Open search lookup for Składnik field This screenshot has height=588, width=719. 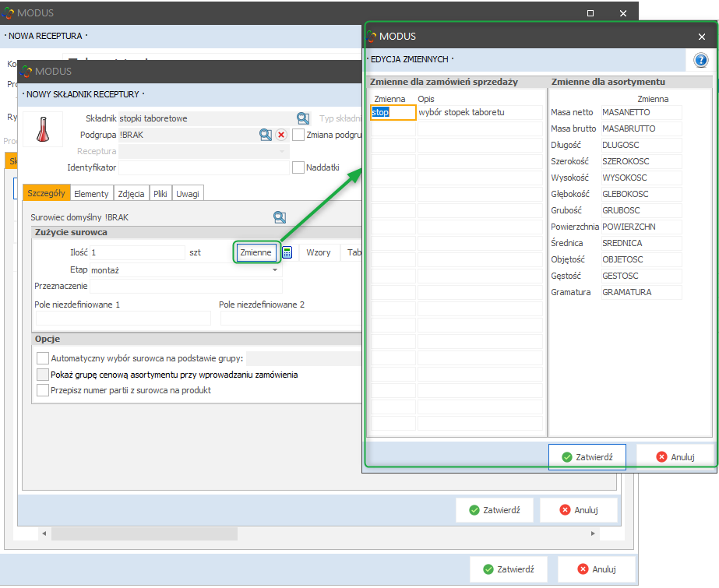click(x=303, y=118)
